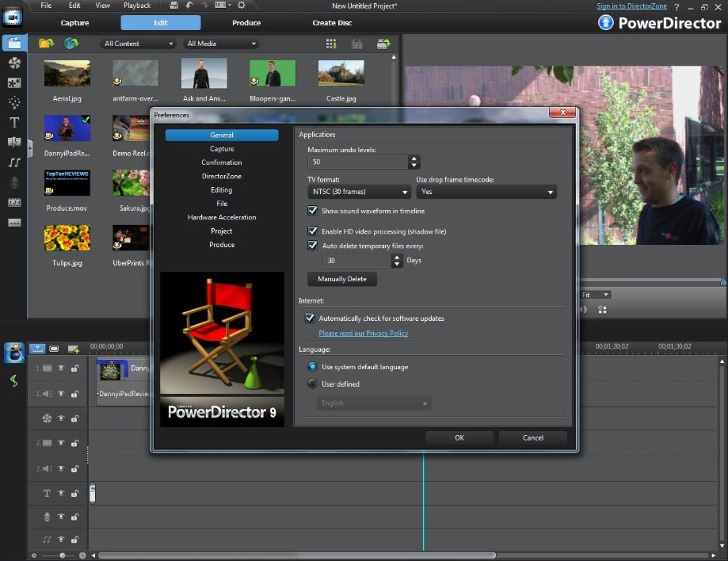This screenshot has height=561, width=728.
Task: Switch to the Create Disc tab
Action: point(332,23)
